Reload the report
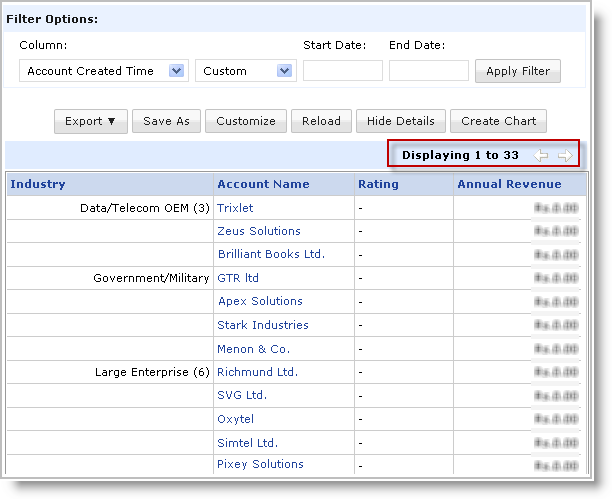Screen dimensions: 612x499 pos(321,121)
